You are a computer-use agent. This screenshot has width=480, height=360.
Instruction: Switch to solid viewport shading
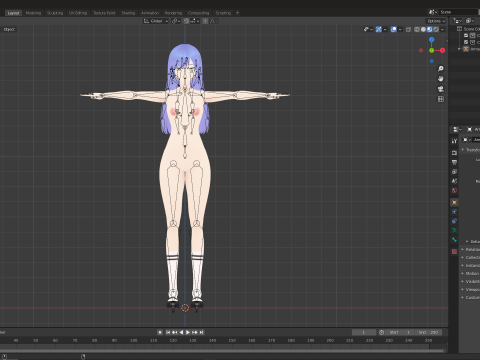click(423, 29)
